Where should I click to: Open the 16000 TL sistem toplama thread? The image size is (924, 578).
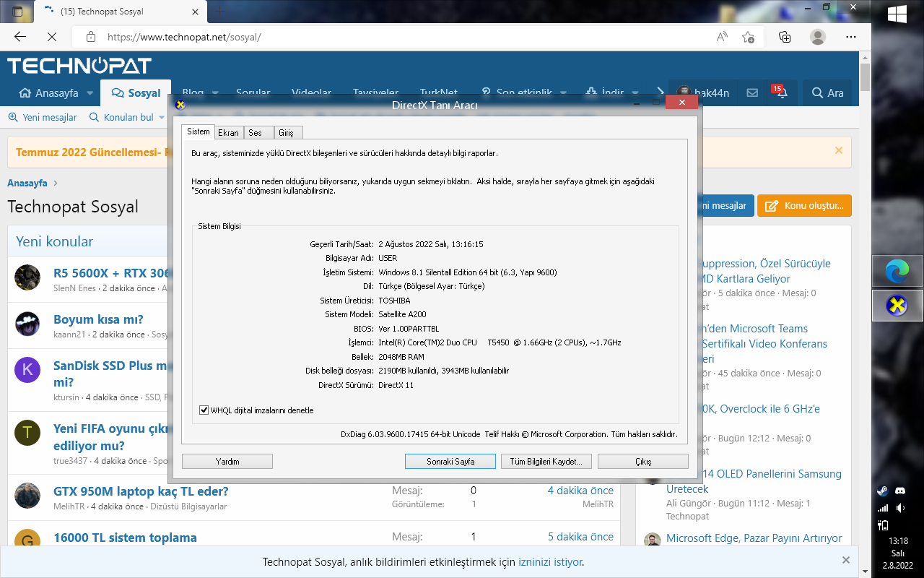point(125,538)
